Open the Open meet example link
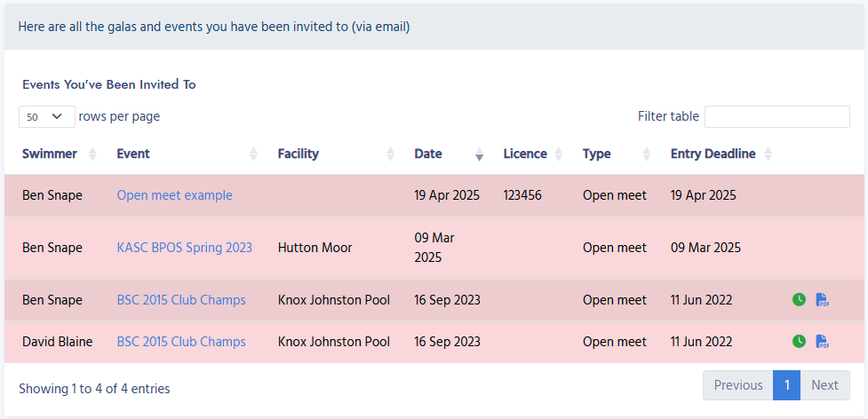868x419 pixels. pyautogui.click(x=174, y=195)
